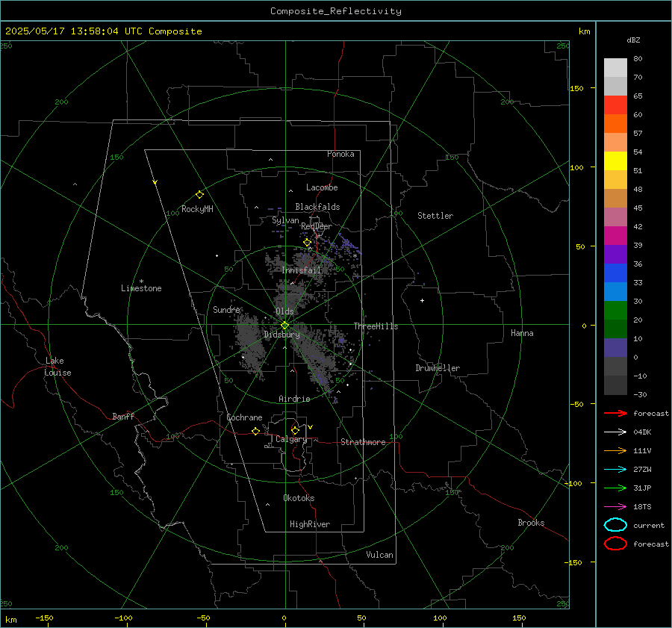Click the Blackfalds city label
The width and height of the screenshot is (672, 628).
pos(317,207)
